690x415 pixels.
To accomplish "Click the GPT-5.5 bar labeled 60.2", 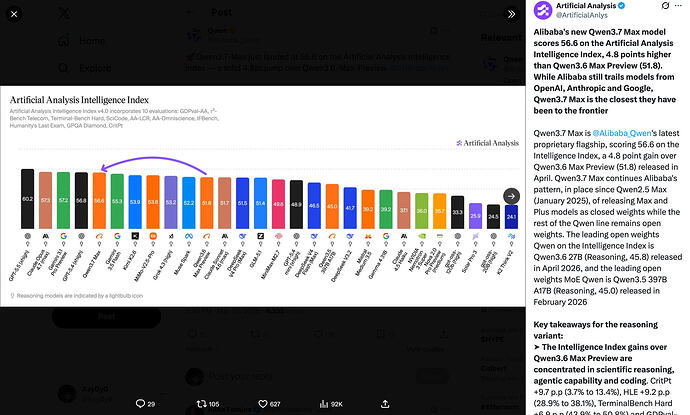I will [27, 199].
